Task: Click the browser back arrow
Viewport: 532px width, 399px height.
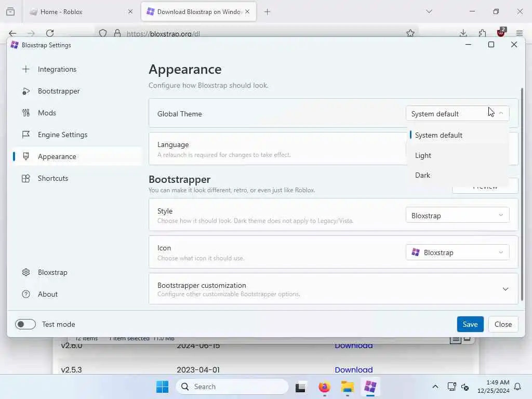Action: (x=12, y=33)
